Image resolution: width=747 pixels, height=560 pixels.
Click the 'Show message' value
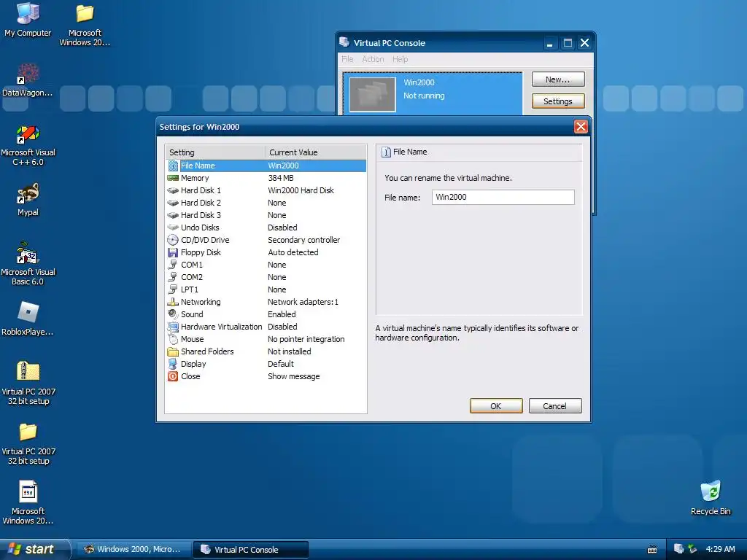pos(293,376)
